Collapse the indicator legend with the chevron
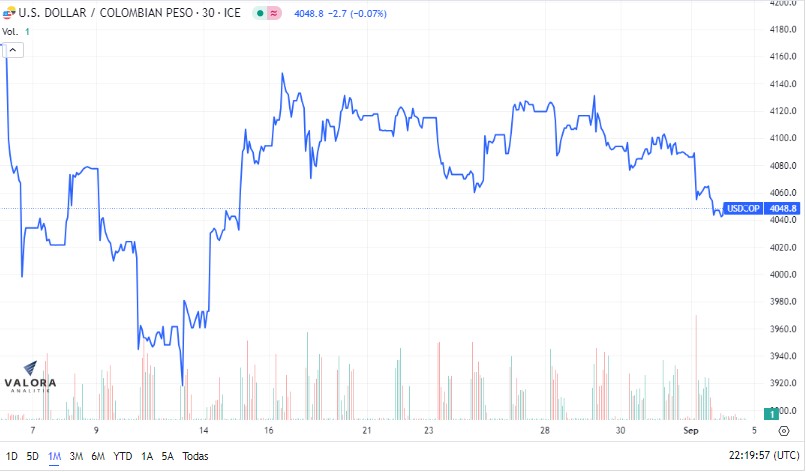 pyautogui.click(x=13, y=50)
